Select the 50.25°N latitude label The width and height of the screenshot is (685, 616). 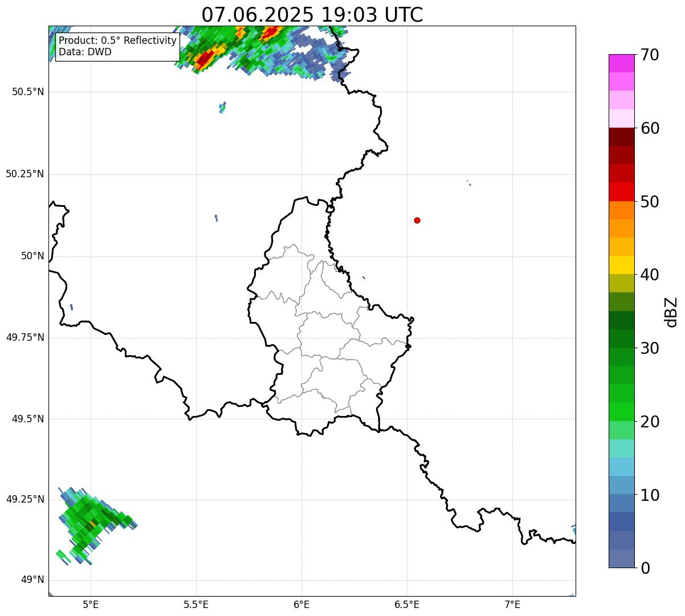tap(25, 174)
